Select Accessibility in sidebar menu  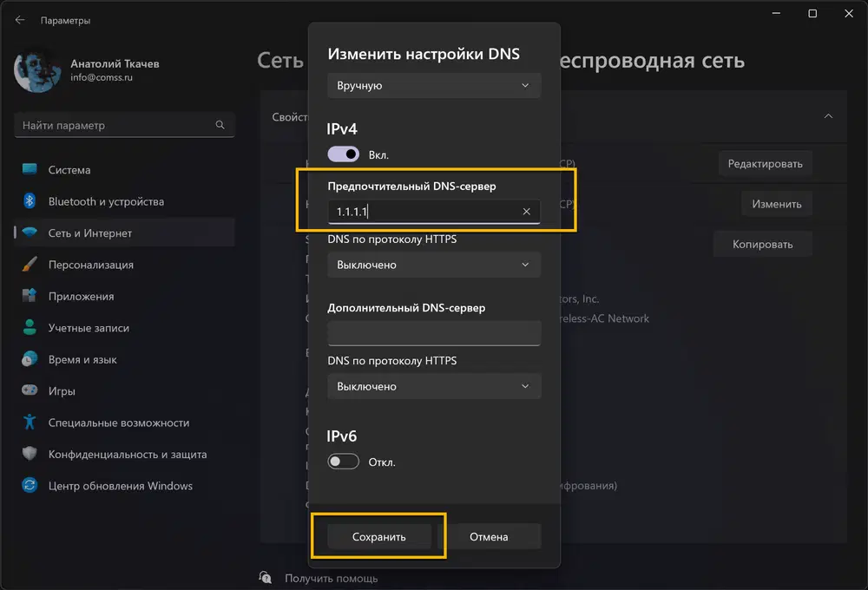[x=118, y=423]
